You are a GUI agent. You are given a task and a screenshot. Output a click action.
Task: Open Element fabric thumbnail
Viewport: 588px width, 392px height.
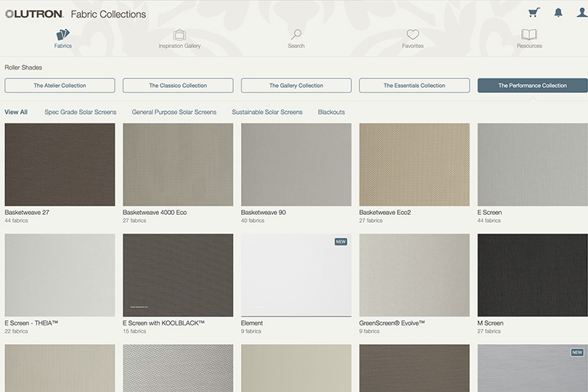[296, 275]
